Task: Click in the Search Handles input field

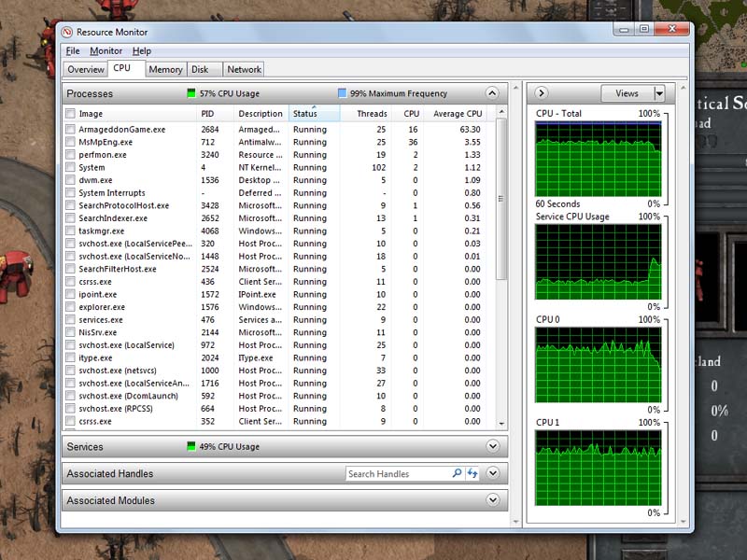Action: (398, 473)
